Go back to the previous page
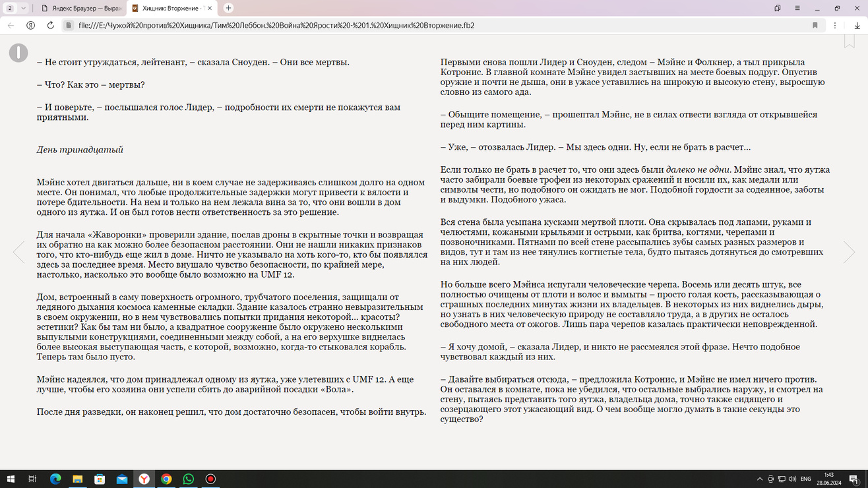Viewport: 868px width, 488px height. [11, 25]
